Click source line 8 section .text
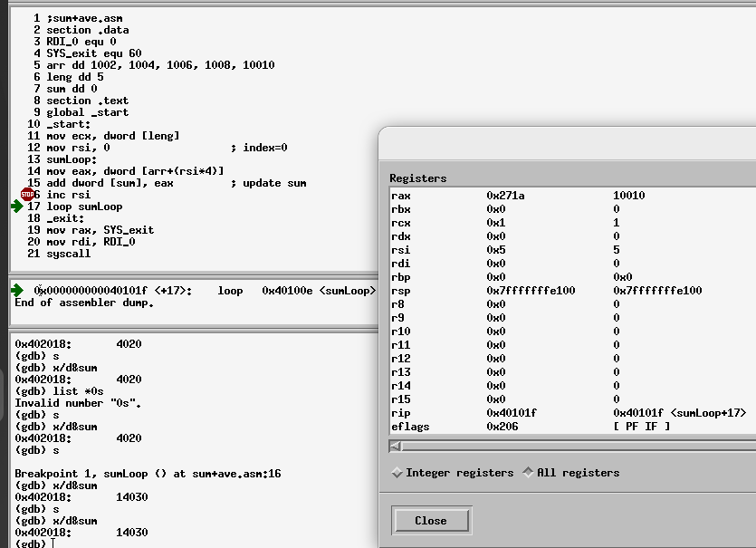This screenshot has height=548, width=756. pos(87,101)
